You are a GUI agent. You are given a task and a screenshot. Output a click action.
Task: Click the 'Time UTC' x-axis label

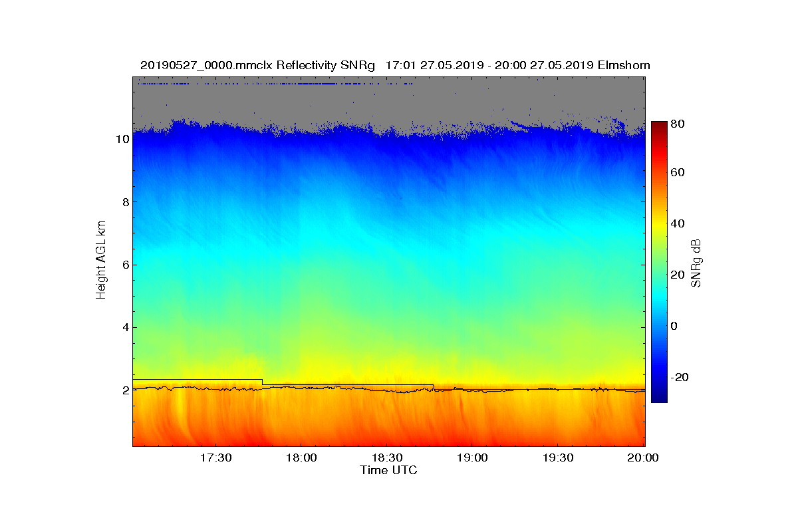tap(389, 470)
